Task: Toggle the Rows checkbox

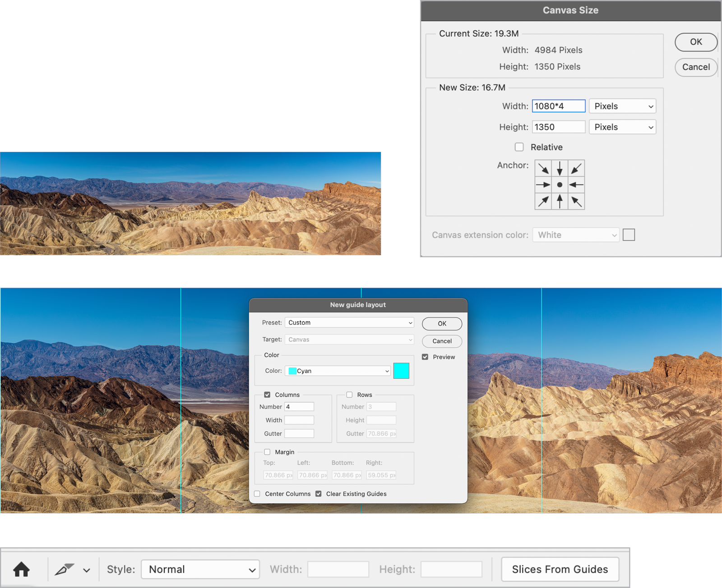Action: point(349,395)
